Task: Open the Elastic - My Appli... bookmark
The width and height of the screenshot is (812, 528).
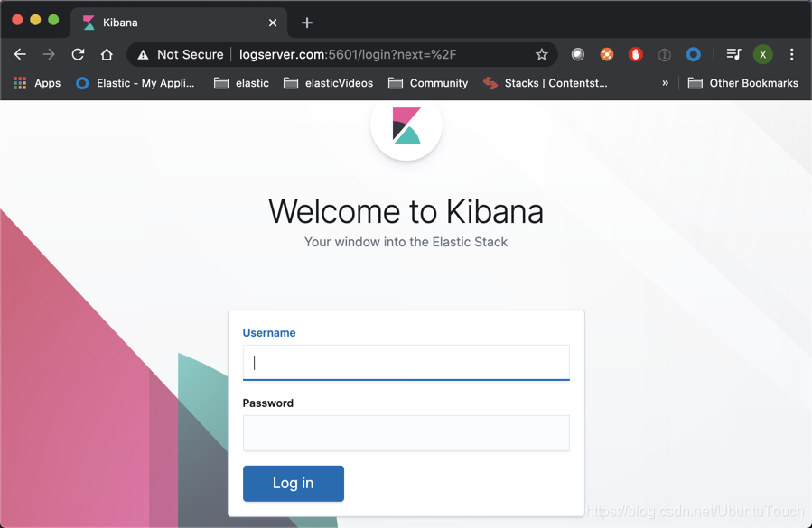Action: (135, 83)
